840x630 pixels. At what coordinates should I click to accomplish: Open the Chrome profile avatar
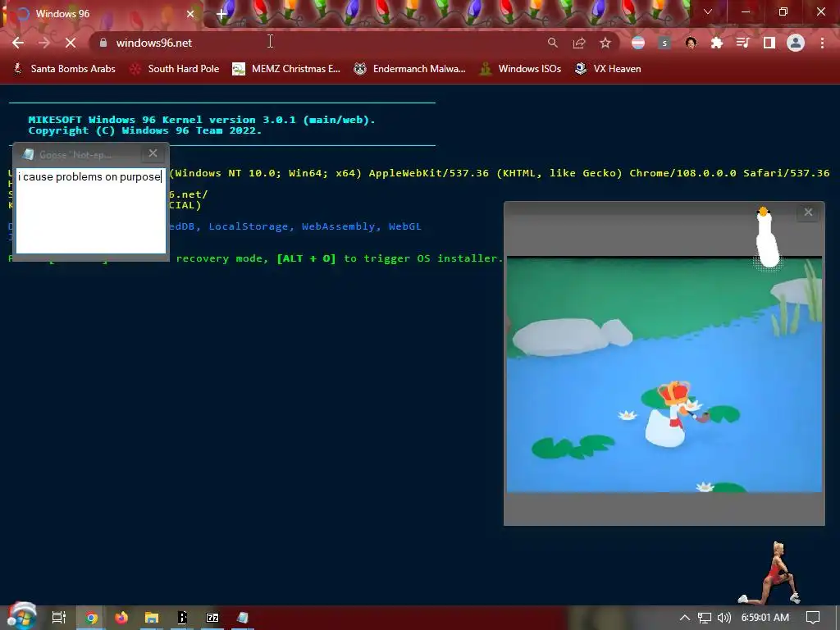[796, 43]
